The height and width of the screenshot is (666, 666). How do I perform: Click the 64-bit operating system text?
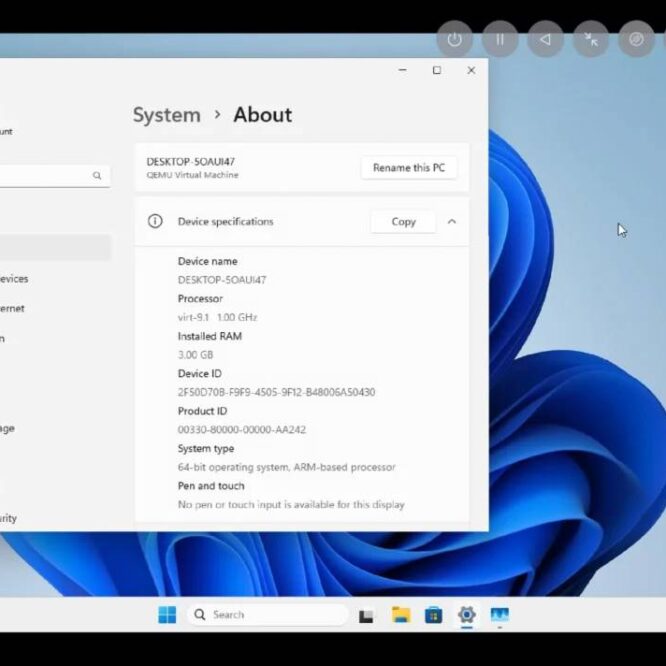click(x=286, y=467)
